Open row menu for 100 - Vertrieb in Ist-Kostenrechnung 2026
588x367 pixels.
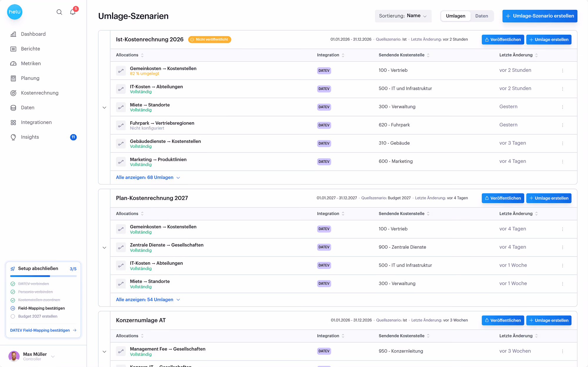pyautogui.click(x=562, y=71)
